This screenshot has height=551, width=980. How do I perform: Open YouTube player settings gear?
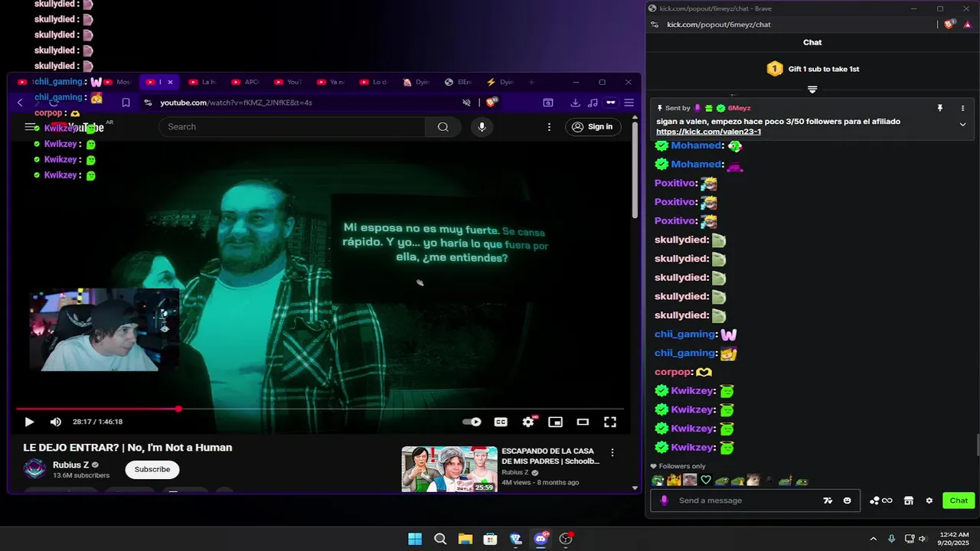pos(528,422)
